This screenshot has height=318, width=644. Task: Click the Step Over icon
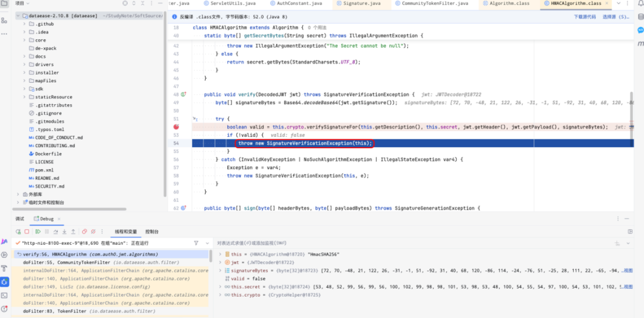coord(56,232)
